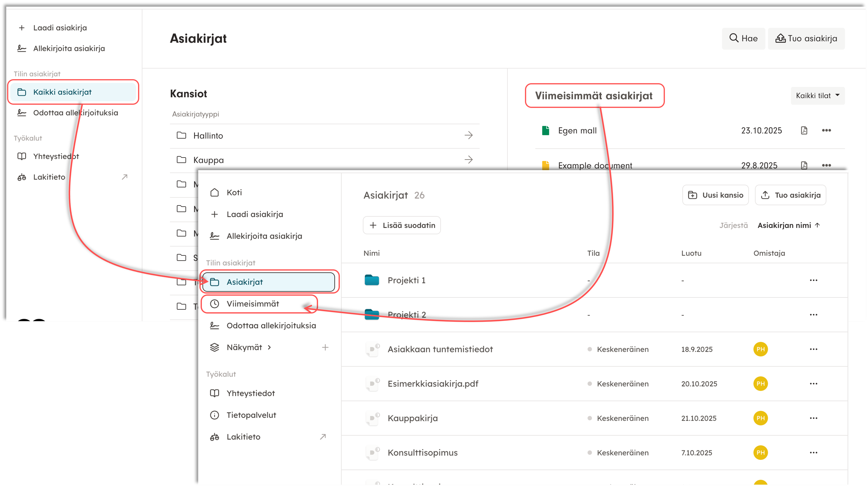The image size is (868, 487).
Task: Open the three-dot menu for Egen mall
Action: 826,130
